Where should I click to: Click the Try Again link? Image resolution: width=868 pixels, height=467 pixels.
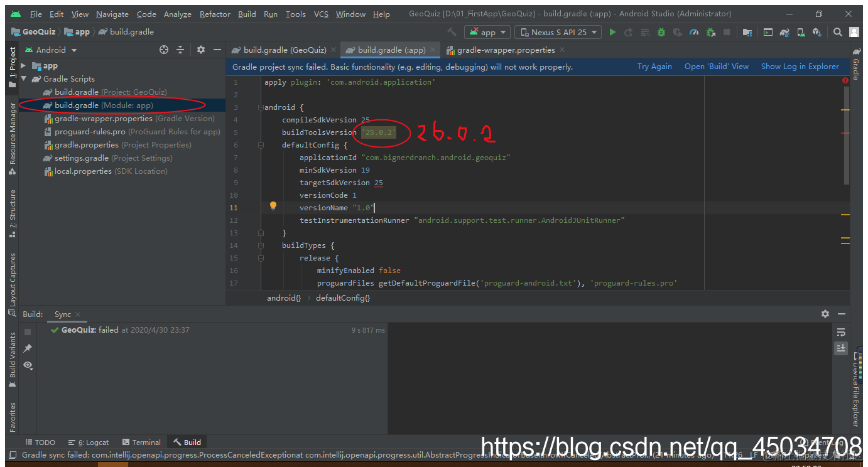654,67
